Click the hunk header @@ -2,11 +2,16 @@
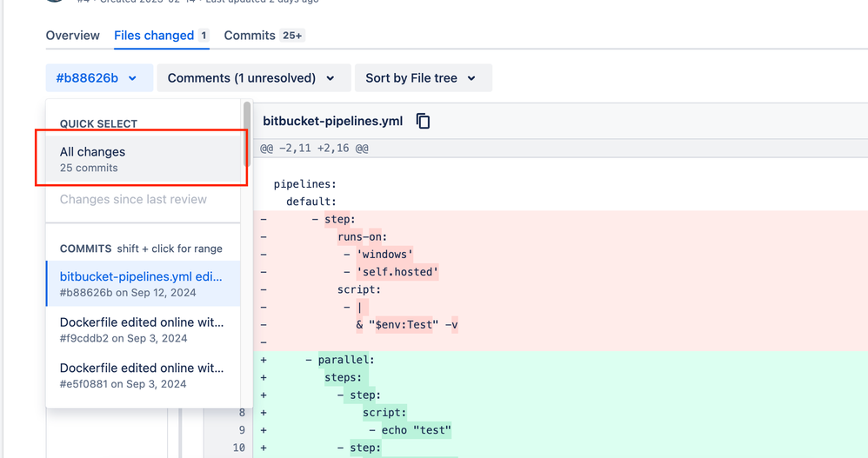This screenshot has height=458, width=868. point(315,149)
